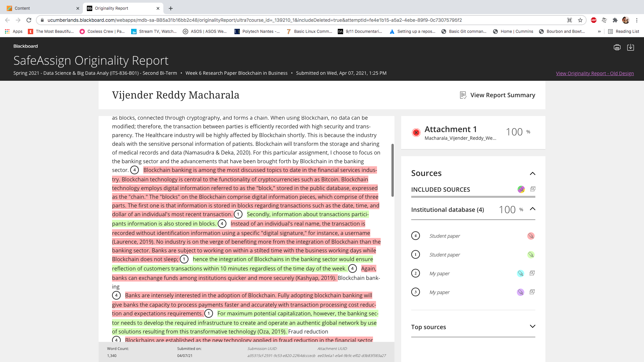Open the Coxless Crew bookmark

(x=102, y=32)
